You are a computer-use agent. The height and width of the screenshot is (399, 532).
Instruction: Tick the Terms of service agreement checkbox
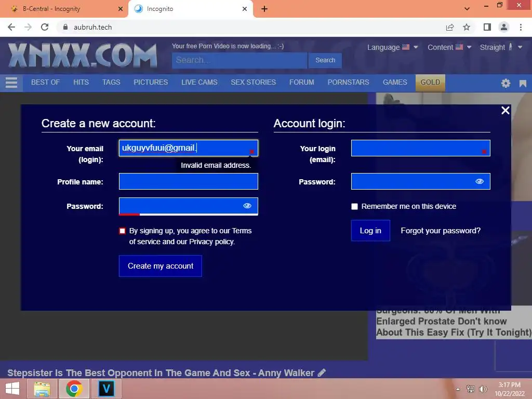click(123, 231)
